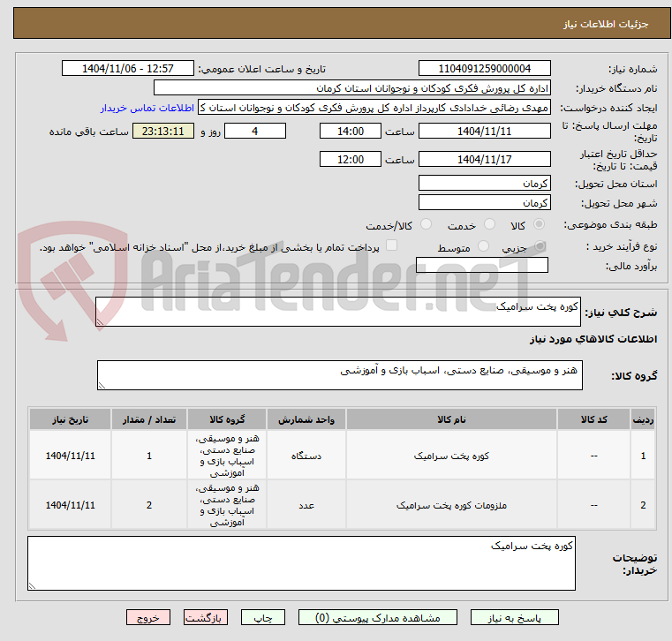
Task: Click the announcement date field 1404/11/06 - 12:57
Action: tap(128, 69)
